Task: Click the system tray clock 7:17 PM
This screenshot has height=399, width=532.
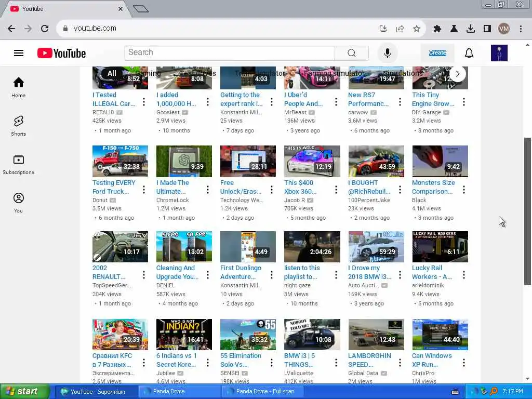Action: coord(513,392)
